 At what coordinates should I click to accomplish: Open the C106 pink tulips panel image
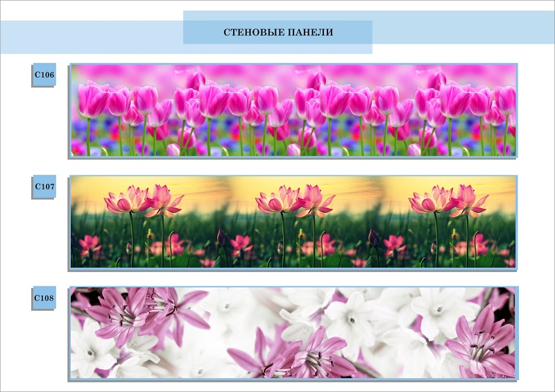click(x=293, y=110)
